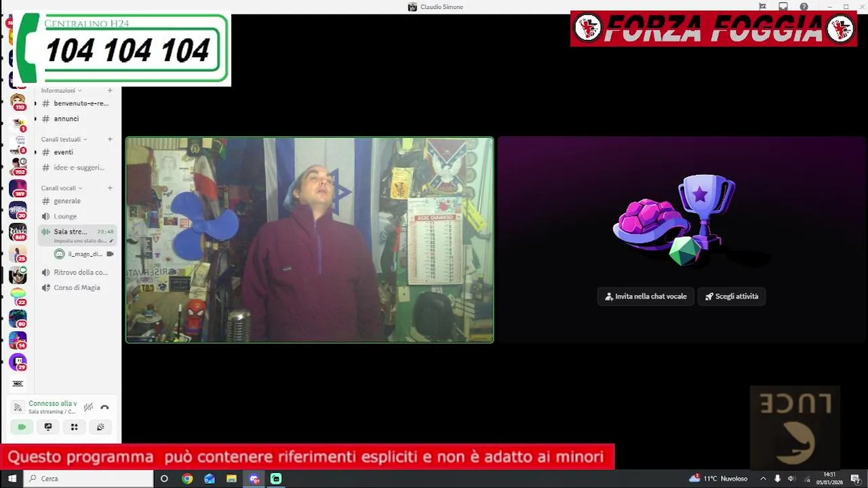Image resolution: width=868 pixels, height=488 pixels.
Task: Open voice connection signal info icon
Action: tap(18, 407)
